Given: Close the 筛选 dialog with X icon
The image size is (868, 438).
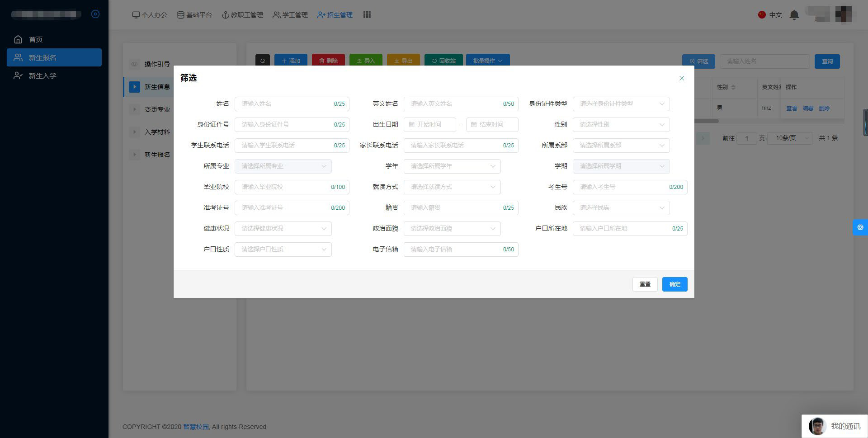Looking at the screenshot, I should (x=681, y=78).
